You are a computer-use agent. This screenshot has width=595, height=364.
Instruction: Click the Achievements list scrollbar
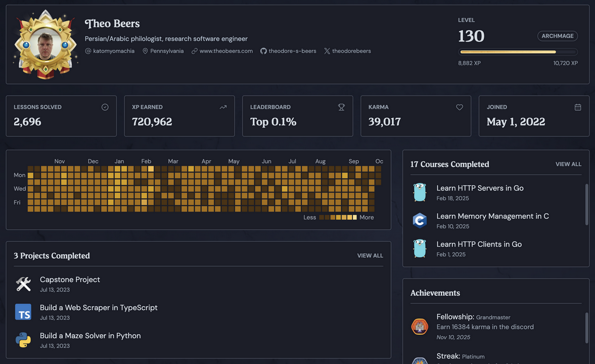pos(587,328)
